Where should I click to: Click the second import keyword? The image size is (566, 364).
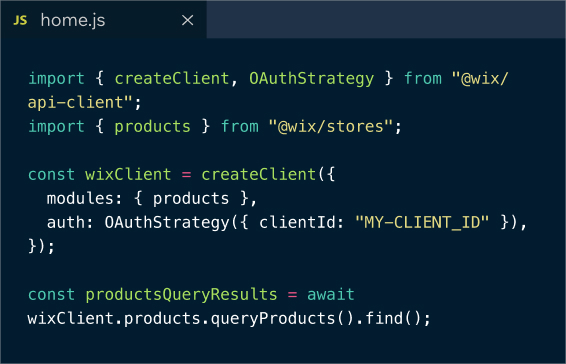pyautogui.click(x=56, y=126)
